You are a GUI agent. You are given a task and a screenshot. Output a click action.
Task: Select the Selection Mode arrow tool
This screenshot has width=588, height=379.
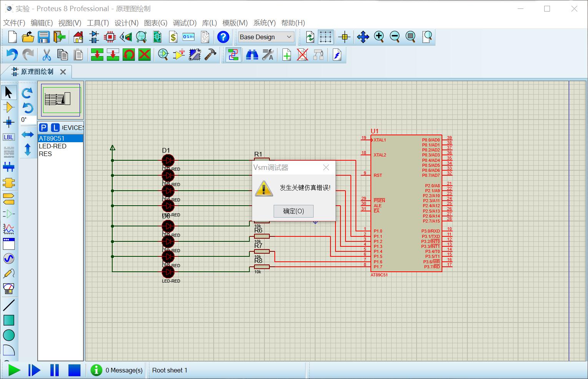tap(8, 92)
